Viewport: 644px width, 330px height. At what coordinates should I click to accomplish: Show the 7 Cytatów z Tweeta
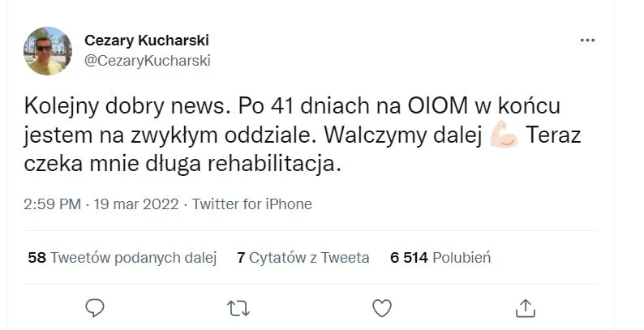pos(303,258)
